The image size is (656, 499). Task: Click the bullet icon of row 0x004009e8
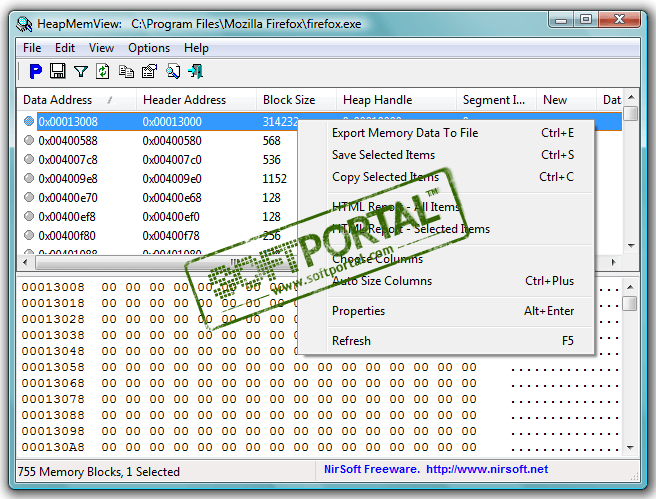[29, 178]
